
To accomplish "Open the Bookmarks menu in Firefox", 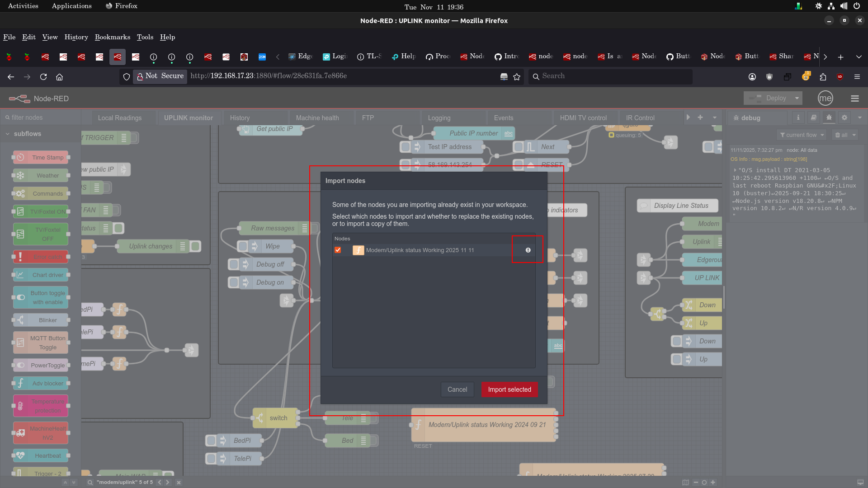I will (x=112, y=37).
